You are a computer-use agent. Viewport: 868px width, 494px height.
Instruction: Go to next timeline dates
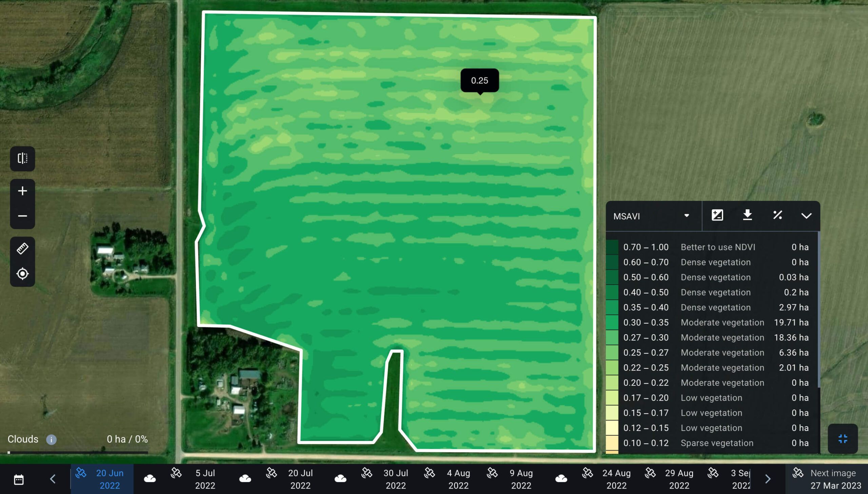pos(768,479)
